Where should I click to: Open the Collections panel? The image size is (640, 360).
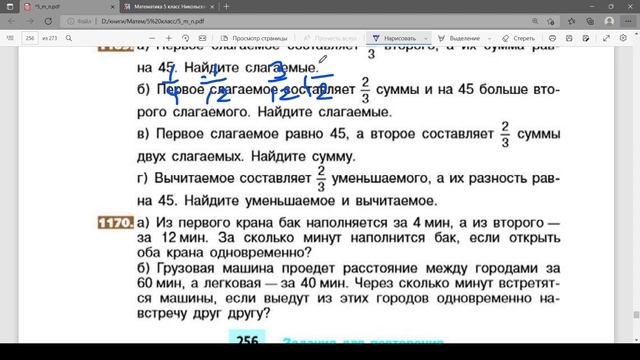(590, 21)
